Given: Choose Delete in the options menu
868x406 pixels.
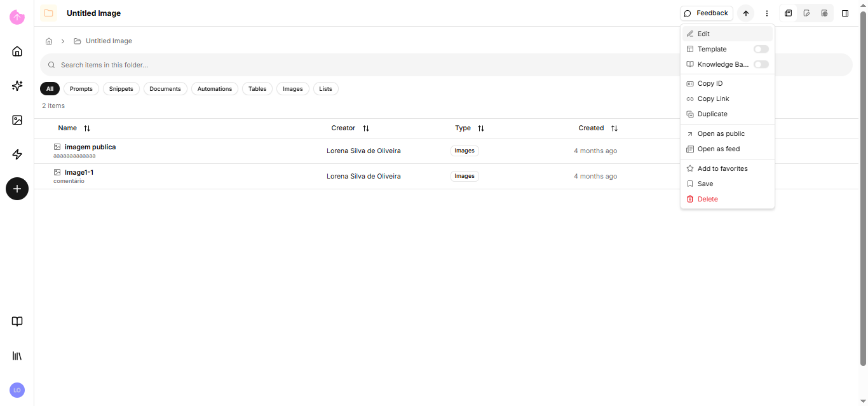Looking at the screenshot, I should tap(707, 200).
